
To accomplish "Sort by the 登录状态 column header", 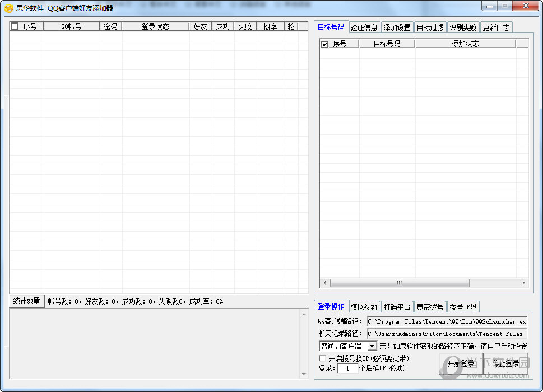I will coord(155,26).
